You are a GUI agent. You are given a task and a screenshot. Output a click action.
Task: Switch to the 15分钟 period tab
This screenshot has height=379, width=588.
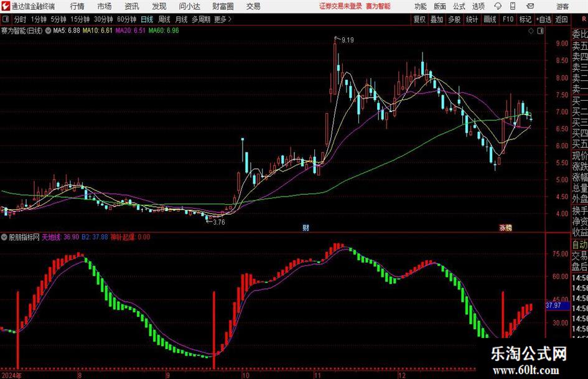pyautogui.click(x=80, y=19)
